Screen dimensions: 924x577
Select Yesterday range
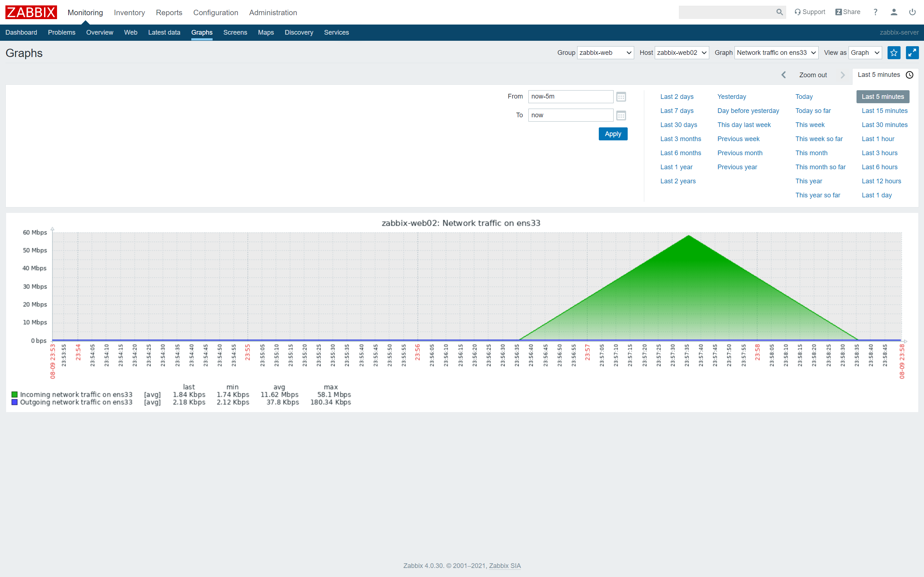(732, 97)
